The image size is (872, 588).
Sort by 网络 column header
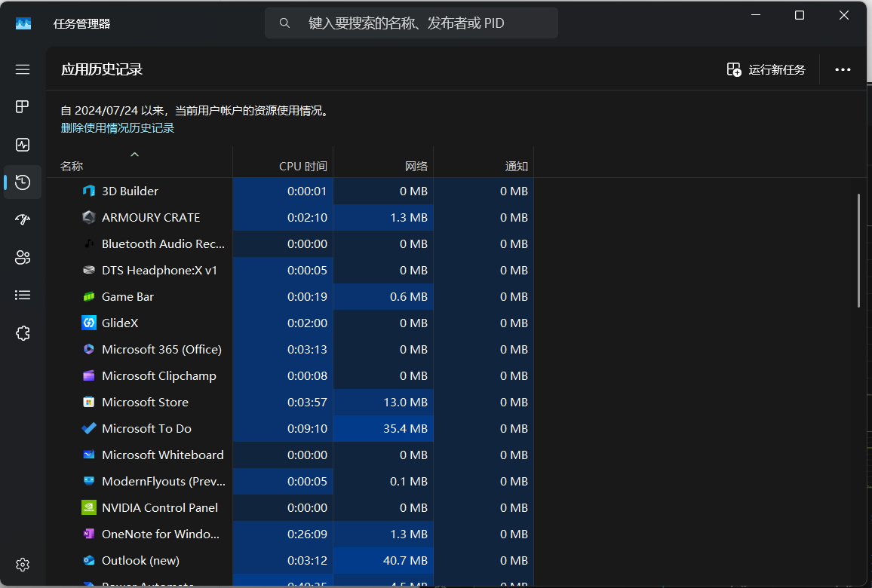pos(416,166)
